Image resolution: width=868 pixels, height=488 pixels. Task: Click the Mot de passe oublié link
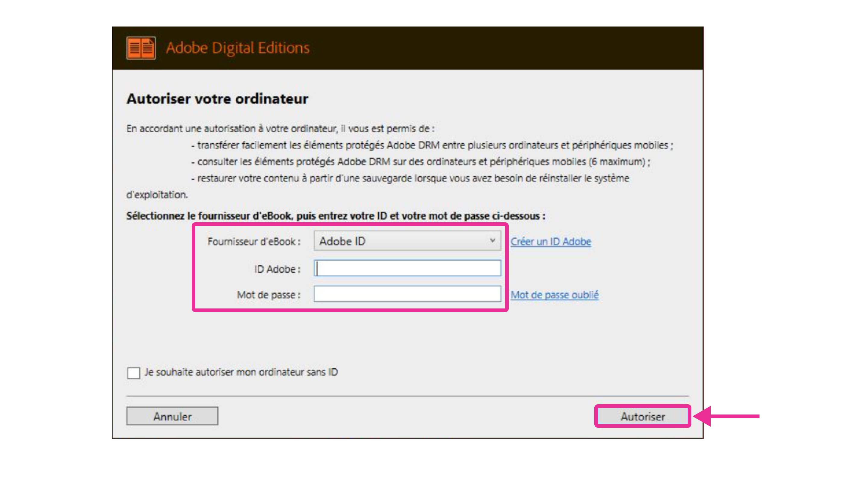(x=554, y=295)
